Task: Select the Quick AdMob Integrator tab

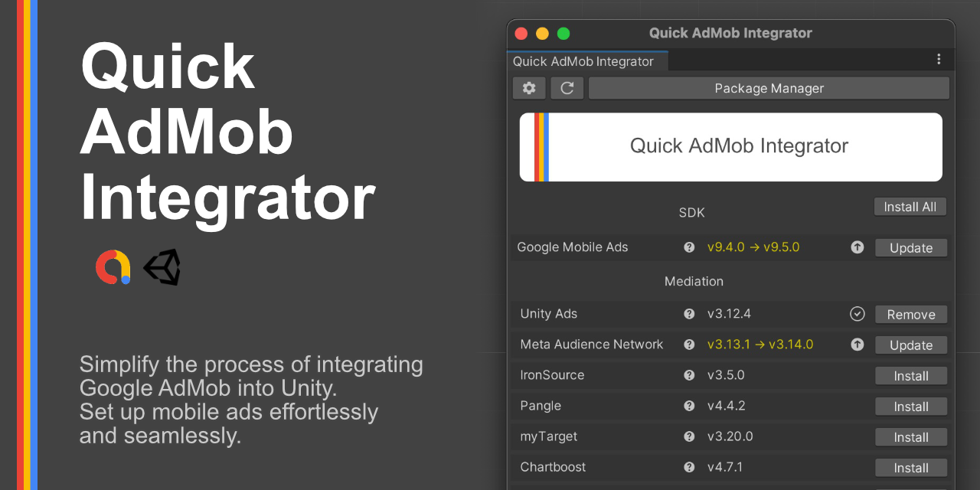Action: [583, 61]
